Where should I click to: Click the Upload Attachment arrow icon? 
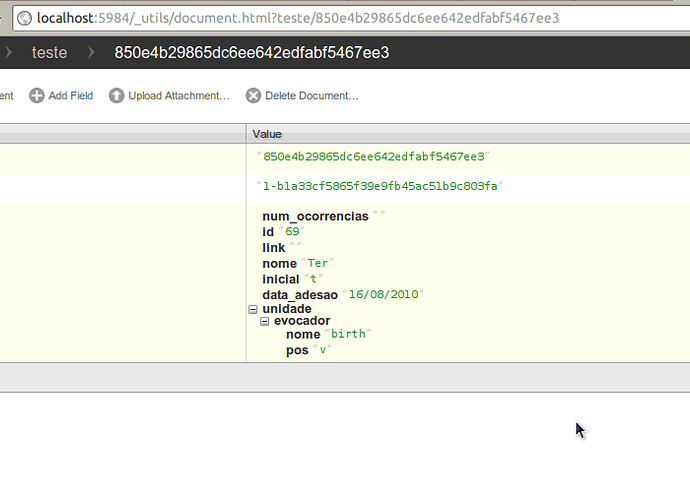tap(116, 96)
